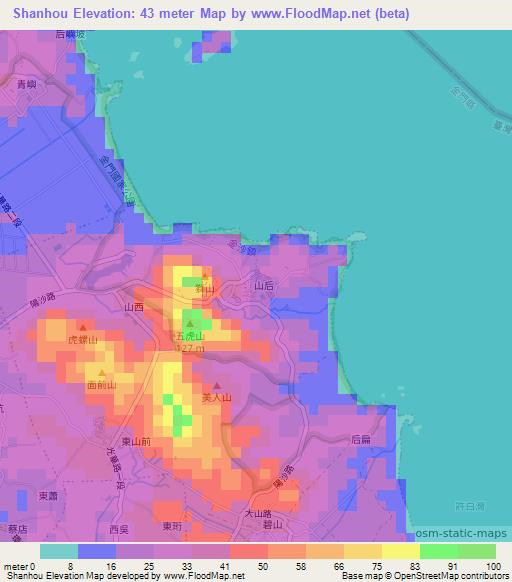
Task: Click the 碧山 village label
Action: [x=273, y=524]
